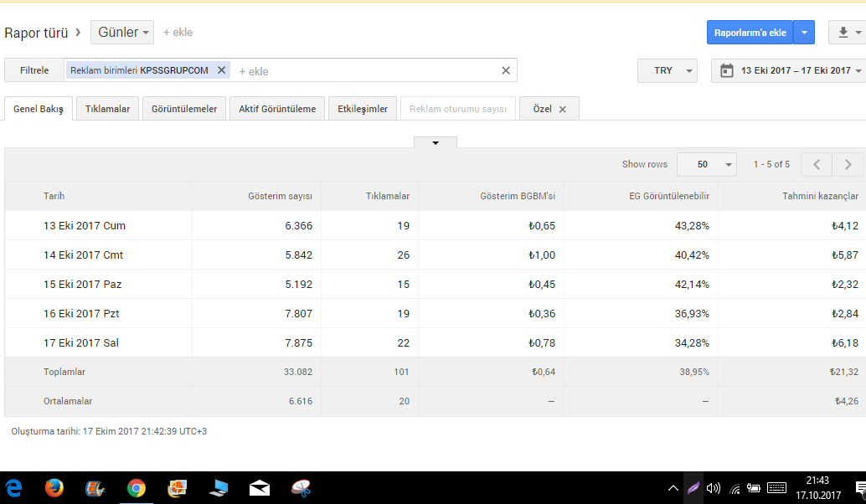Screen dimensions: 866x504
Task: Select row 16 Eki 2017 Pzt
Action: click(436, 313)
